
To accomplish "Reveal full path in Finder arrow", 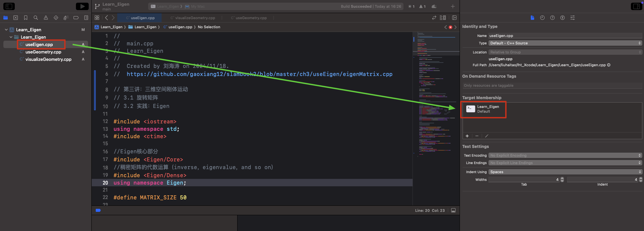I will (x=609, y=65).
